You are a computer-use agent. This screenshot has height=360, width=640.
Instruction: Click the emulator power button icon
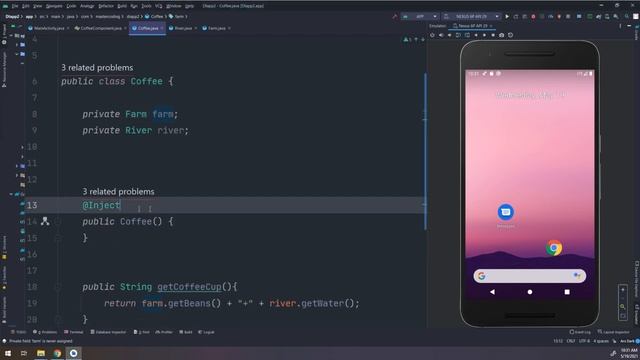point(432,35)
